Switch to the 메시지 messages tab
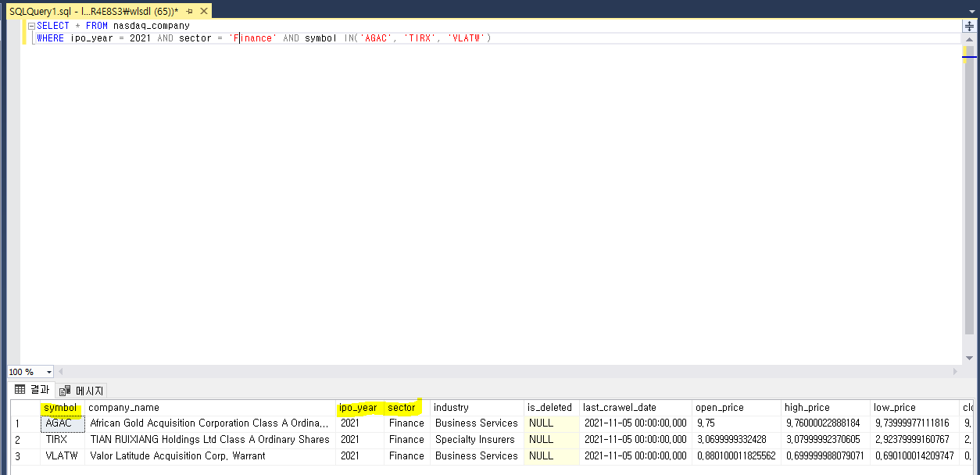980x475 pixels. tap(81, 390)
